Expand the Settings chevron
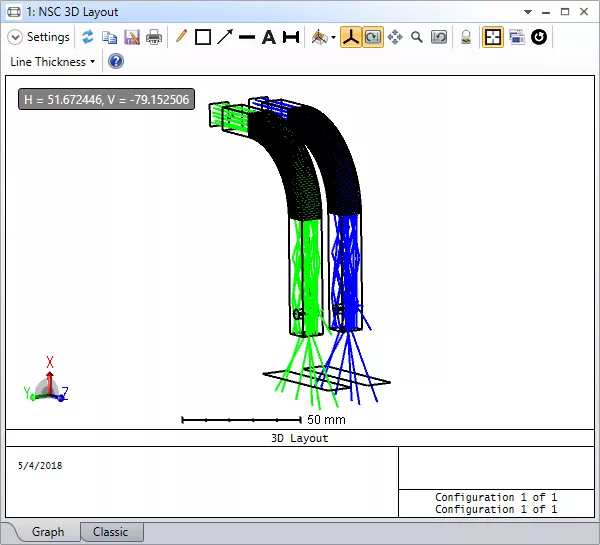Screen dimensions: 600x545 16,37
